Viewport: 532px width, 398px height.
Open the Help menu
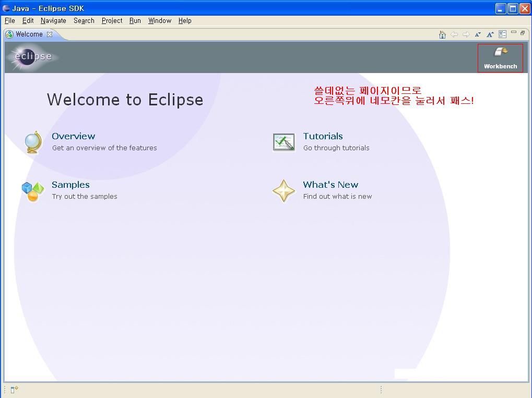[x=185, y=21]
